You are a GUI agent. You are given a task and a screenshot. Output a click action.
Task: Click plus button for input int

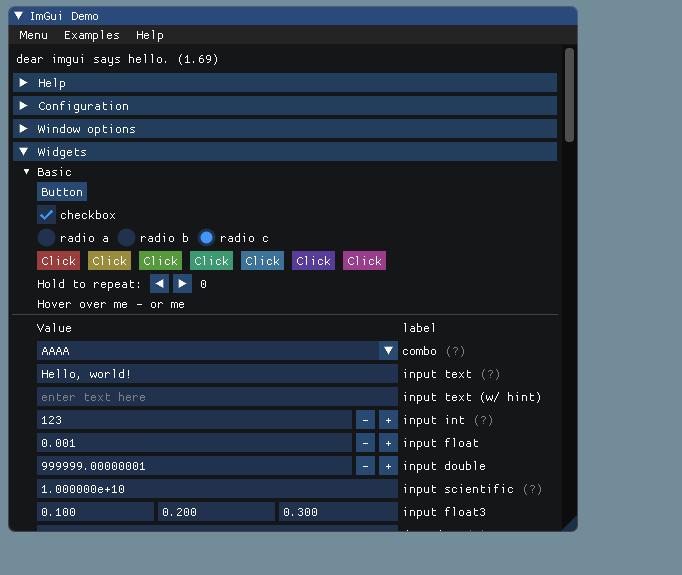click(x=388, y=420)
